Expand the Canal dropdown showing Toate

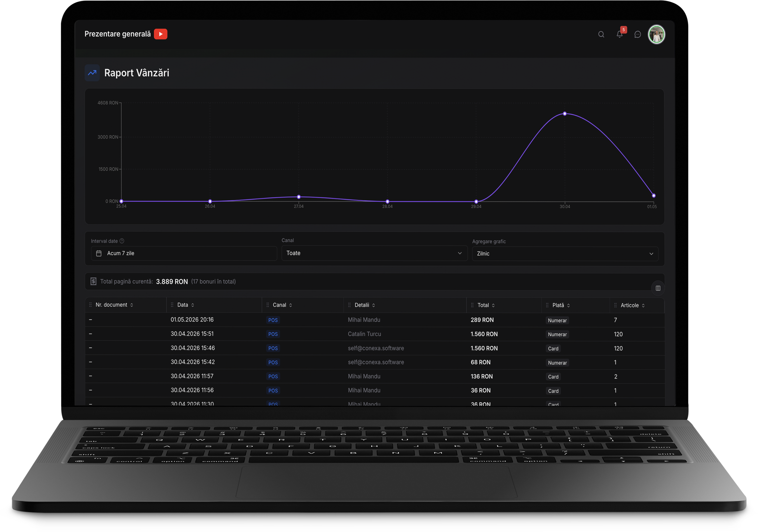pos(374,253)
